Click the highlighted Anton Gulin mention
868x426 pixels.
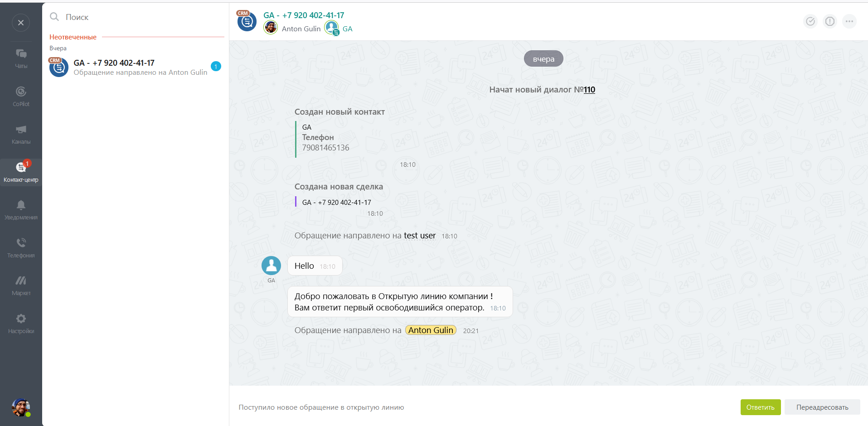[x=431, y=330]
